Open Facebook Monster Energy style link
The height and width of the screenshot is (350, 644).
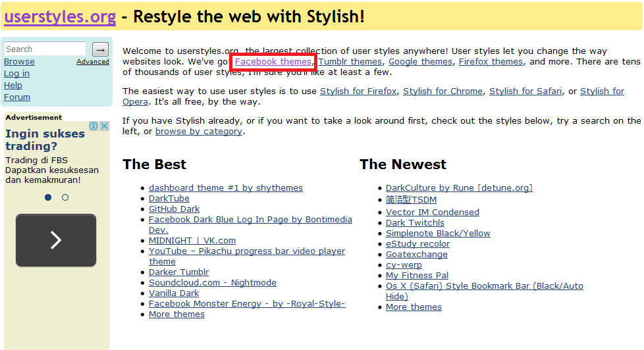click(247, 304)
